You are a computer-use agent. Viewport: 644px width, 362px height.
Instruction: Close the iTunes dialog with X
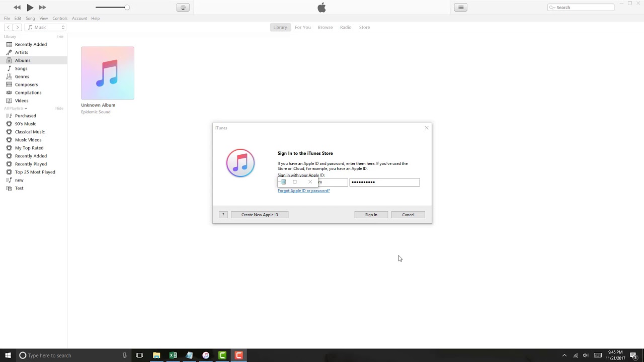[x=427, y=128]
